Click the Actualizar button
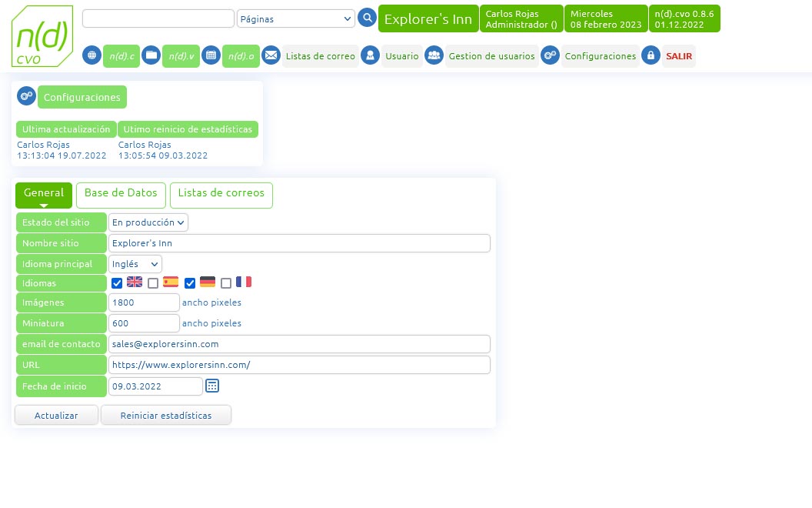This screenshot has width=812, height=508. coord(56,415)
